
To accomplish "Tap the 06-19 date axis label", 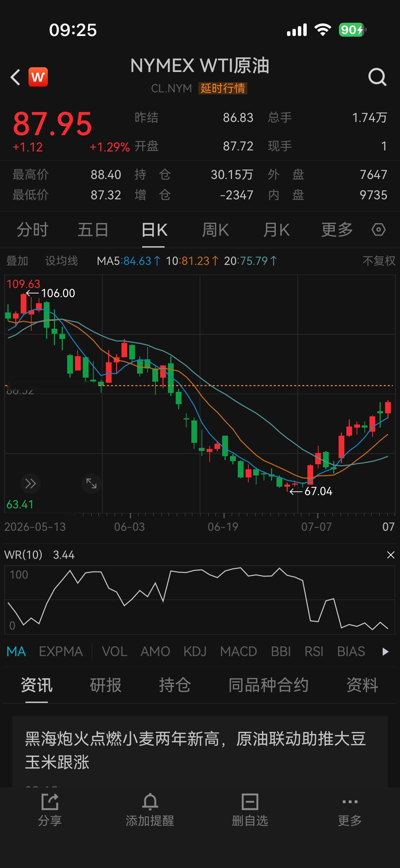I will pos(223,527).
